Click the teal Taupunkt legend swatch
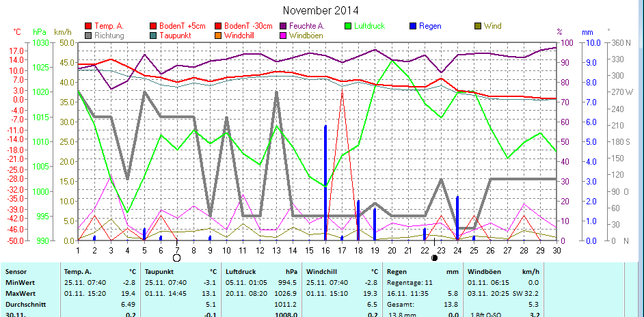This screenshot has width=644, height=317. (x=153, y=36)
